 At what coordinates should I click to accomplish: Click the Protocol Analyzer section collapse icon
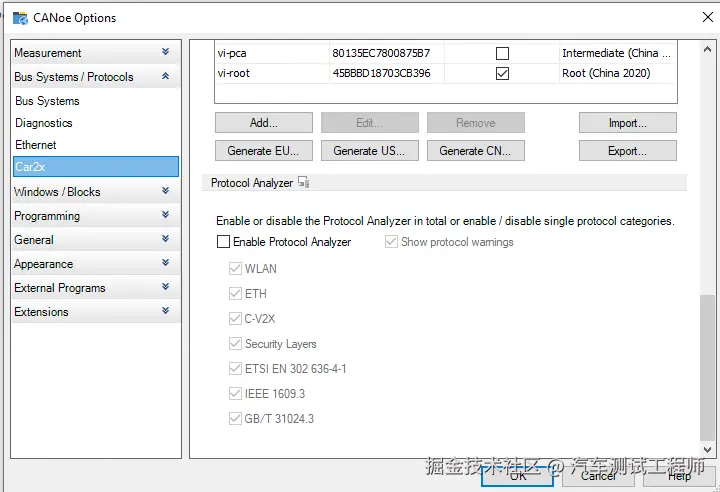pyautogui.click(x=304, y=182)
